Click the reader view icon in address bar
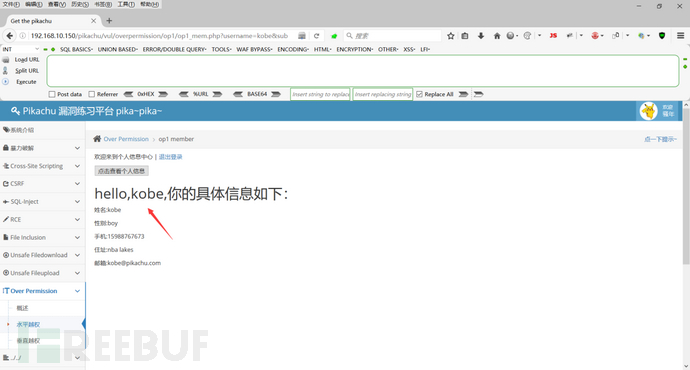The height and width of the screenshot is (370, 690). coord(301,36)
